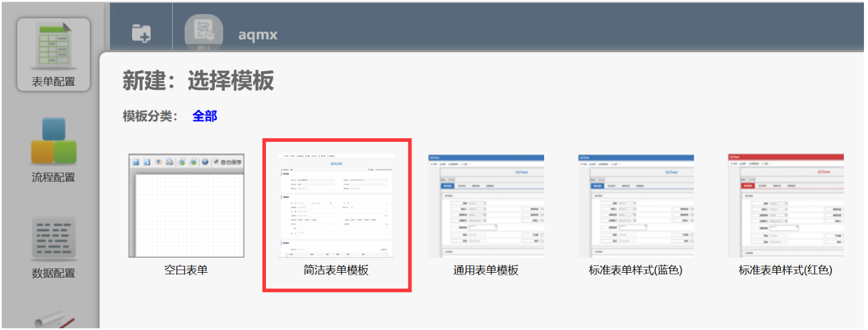Image resolution: width=868 pixels, height=330 pixels.
Task: Select the 通用表单模板 preview thumbnail
Action: pyautogui.click(x=486, y=206)
